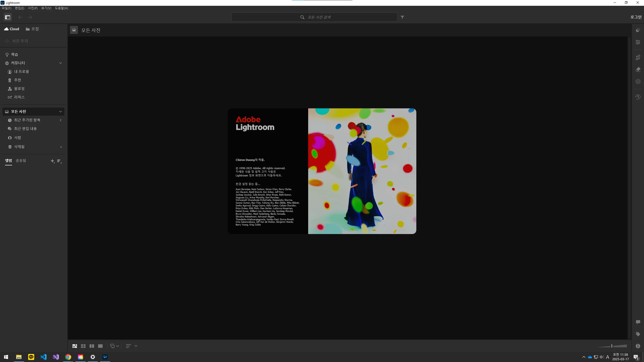Open the Edit sliders panel icon
Screen dimensions: 644x362
tap(638, 42)
